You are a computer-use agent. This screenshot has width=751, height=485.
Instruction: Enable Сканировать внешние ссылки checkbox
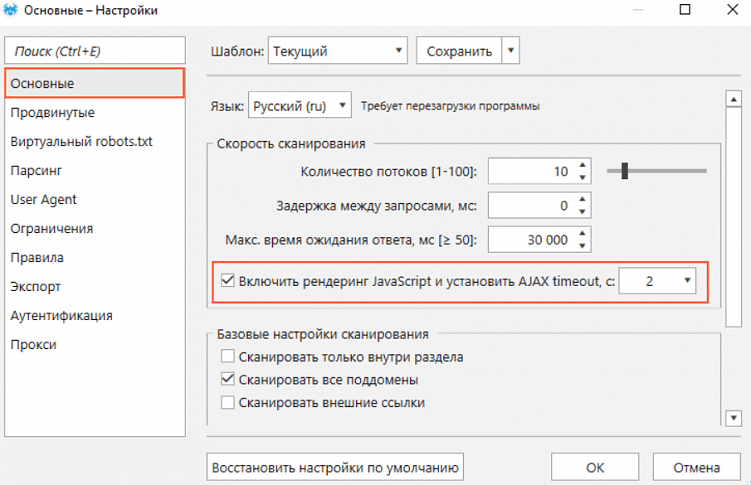(x=228, y=402)
